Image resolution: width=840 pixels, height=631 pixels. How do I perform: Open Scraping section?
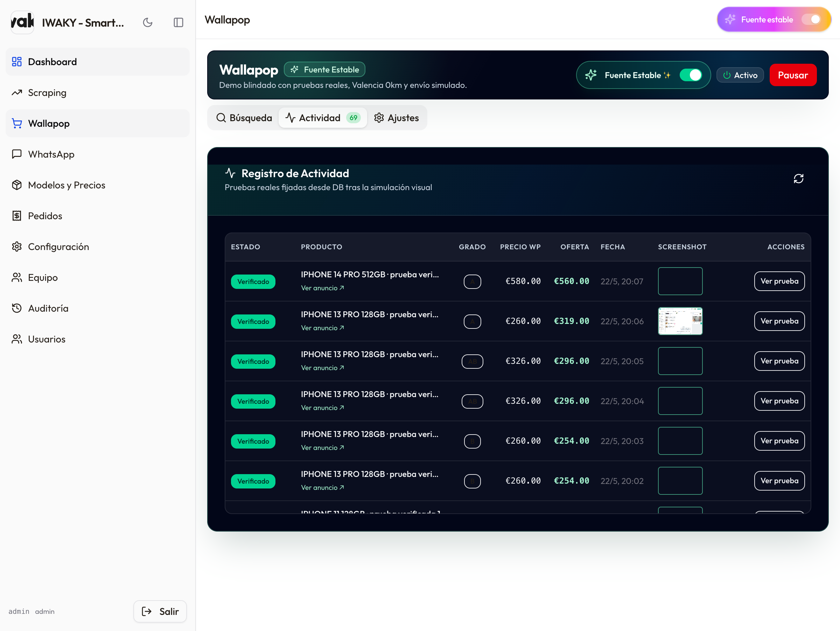[x=98, y=92]
